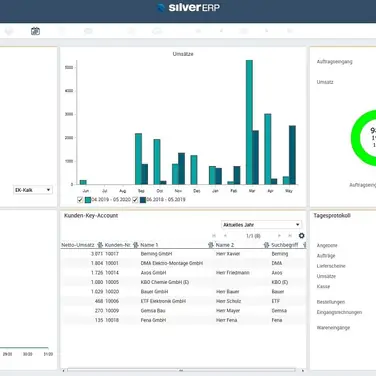Viewport: 376px width, 376px height.
Task: Sort table by Name 1 column
Action: click(149, 245)
